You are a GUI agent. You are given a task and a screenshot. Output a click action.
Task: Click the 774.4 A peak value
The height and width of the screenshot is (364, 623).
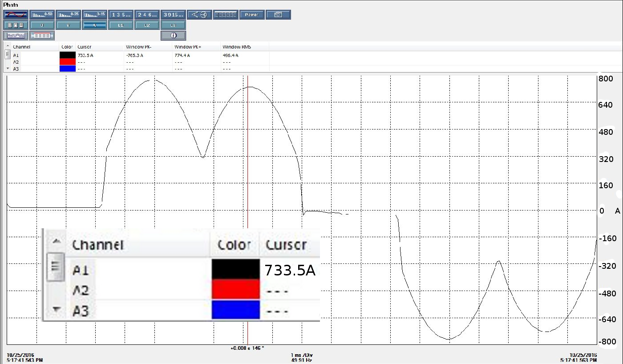click(x=182, y=55)
